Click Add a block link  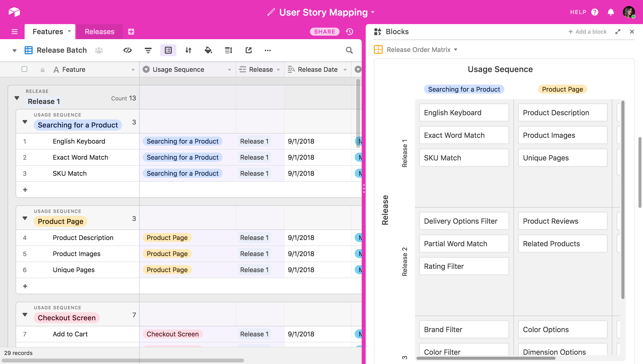[x=587, y=32]
